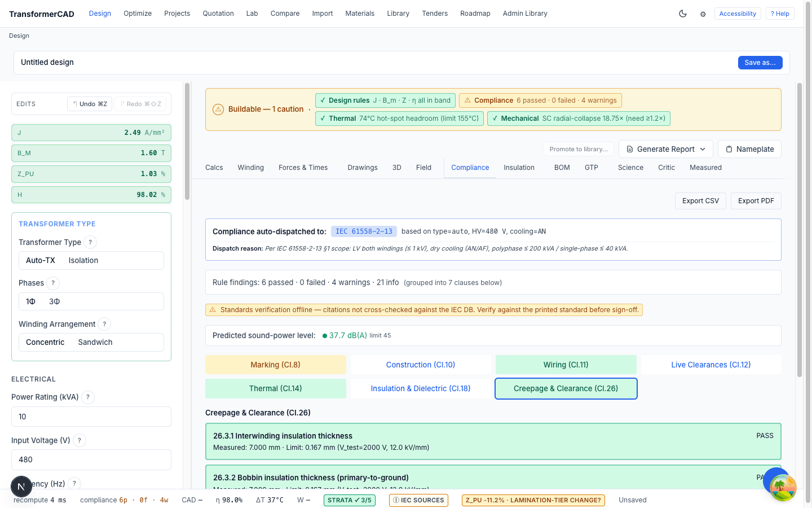Click the Input Voltage input field
The image size is (812, 508).
[x=91, y=459]
